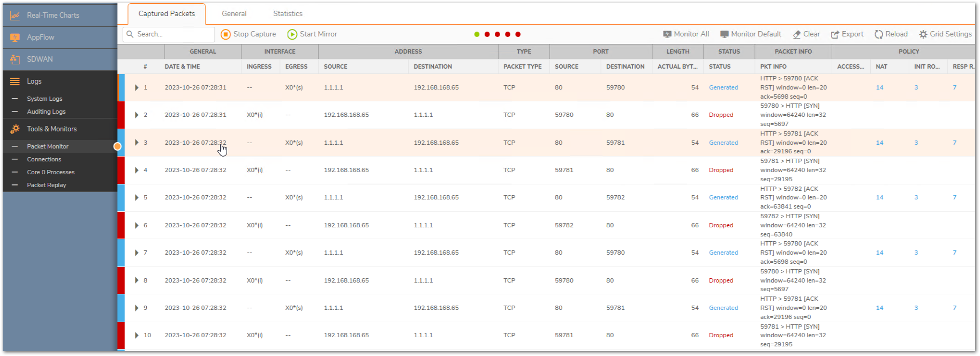Click NAT policy link 14 in row 1

[x=879, y=87]
